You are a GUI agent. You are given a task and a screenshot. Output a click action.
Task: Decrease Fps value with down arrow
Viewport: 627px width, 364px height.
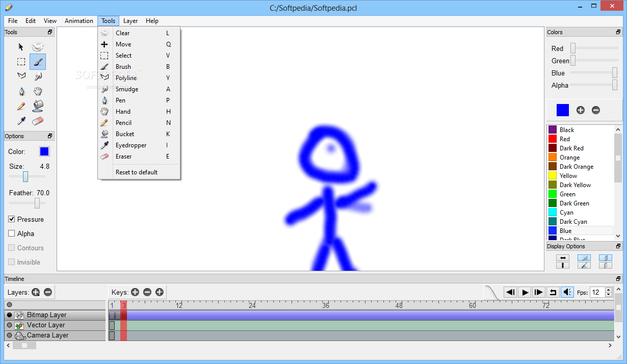[609, 295]
